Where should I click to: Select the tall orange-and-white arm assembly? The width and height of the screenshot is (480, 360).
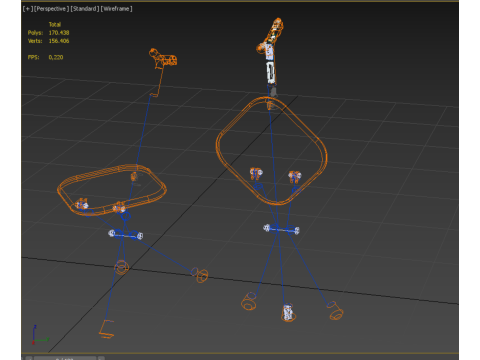click(271, 53)
